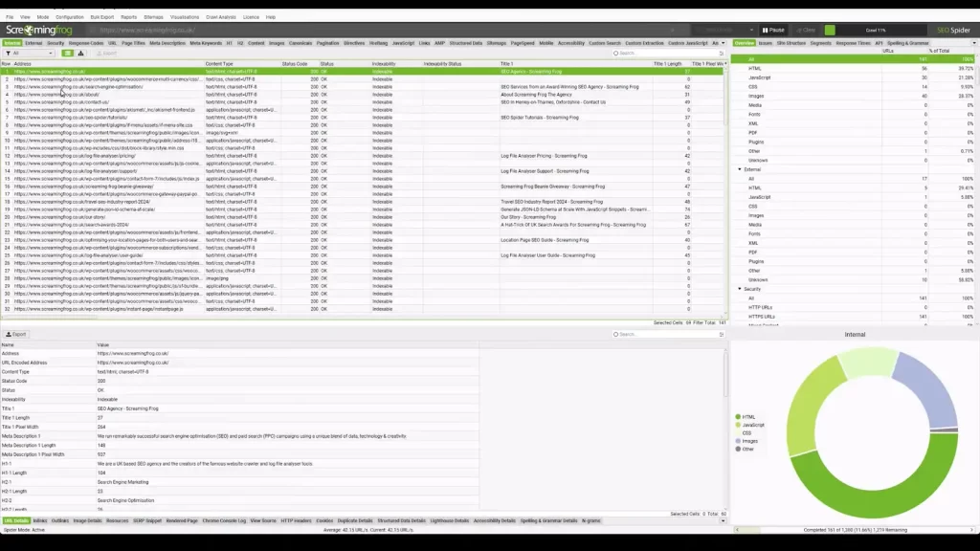Open the Bulk Export menu
Image resolution: width=980 pixels, height=551 pixels.
(101, 17)
